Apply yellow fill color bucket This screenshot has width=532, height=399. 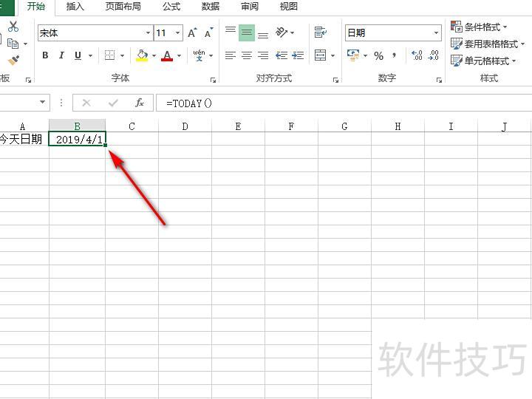142,55
